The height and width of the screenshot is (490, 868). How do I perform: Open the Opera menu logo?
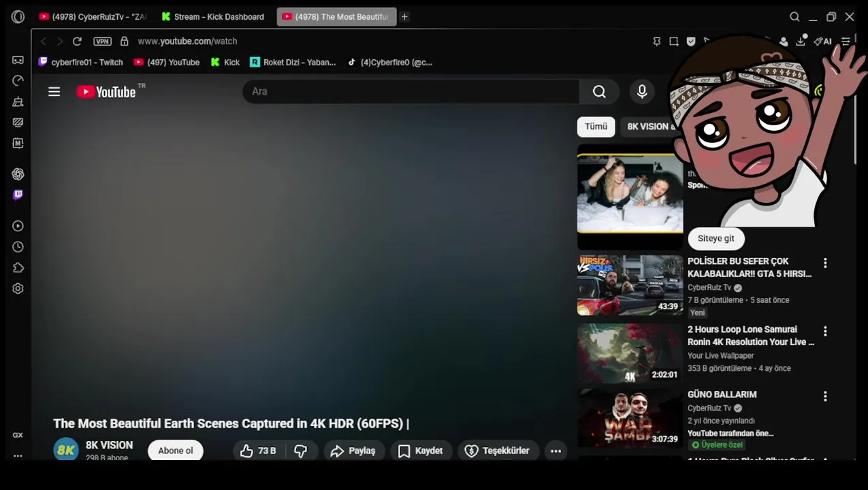click(x=18, y=17)
